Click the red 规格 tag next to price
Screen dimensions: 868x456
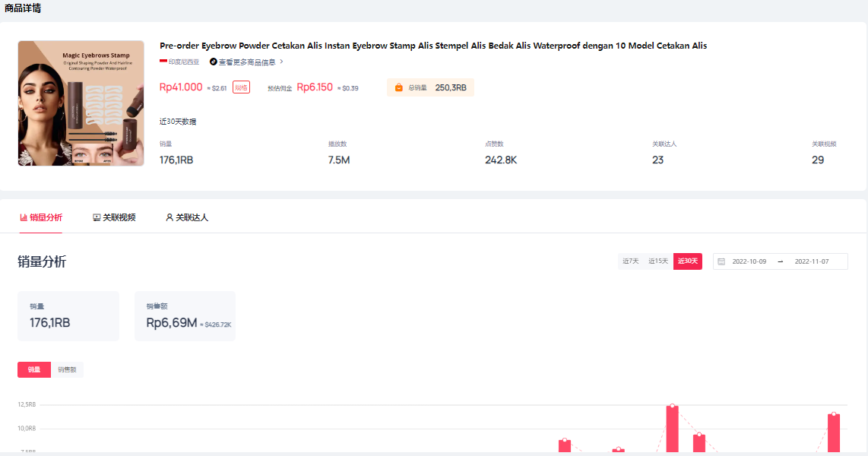pos(241,87)
